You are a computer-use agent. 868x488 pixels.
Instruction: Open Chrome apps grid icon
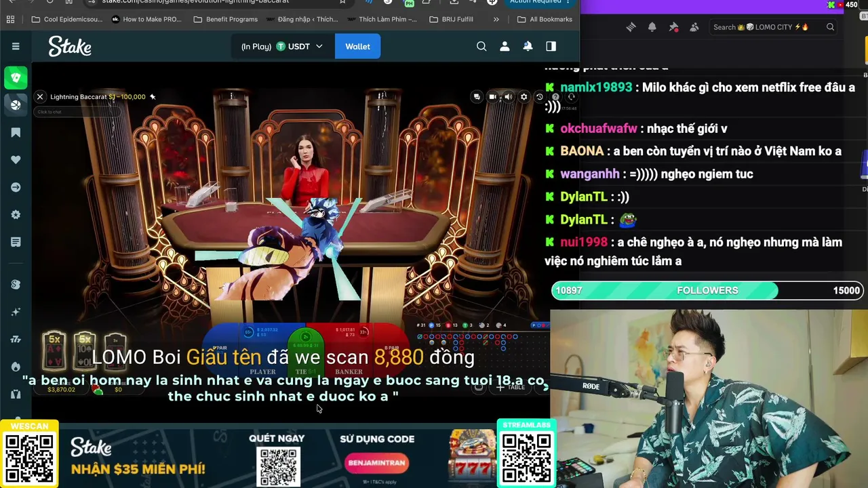10,19
